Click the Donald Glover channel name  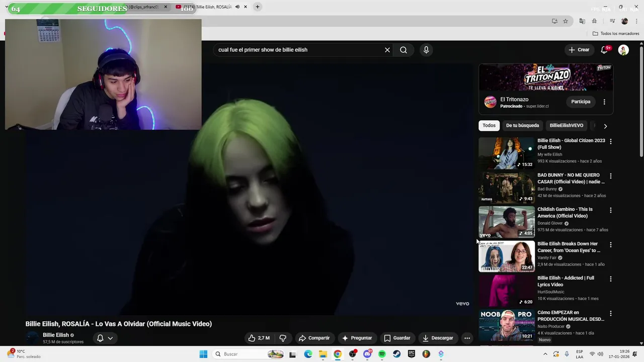tap(550, 223)
